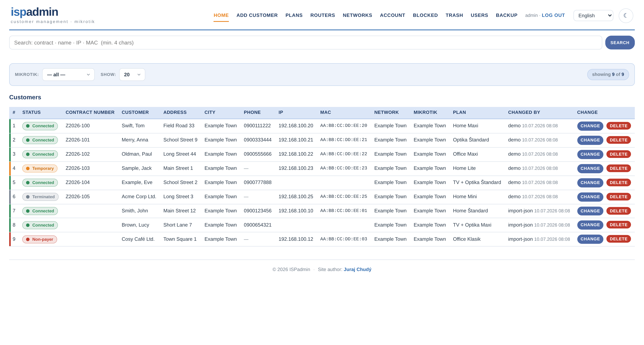Click the STATUS column header
This screenshot has height=345, width=644.
point(31,112)
